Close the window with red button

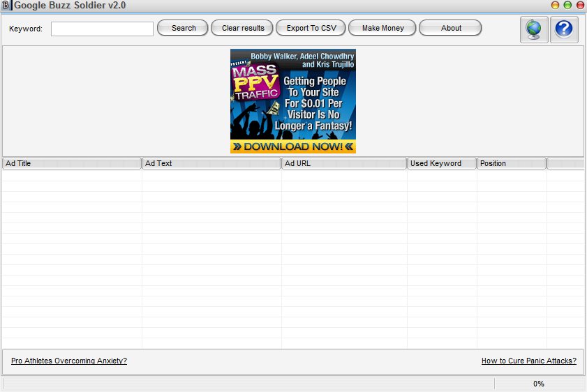tap(580, 5)
